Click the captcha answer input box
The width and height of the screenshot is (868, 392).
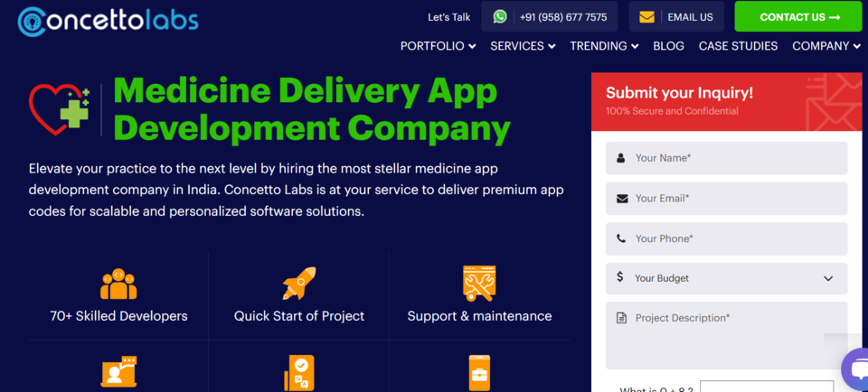pos(767,387)
